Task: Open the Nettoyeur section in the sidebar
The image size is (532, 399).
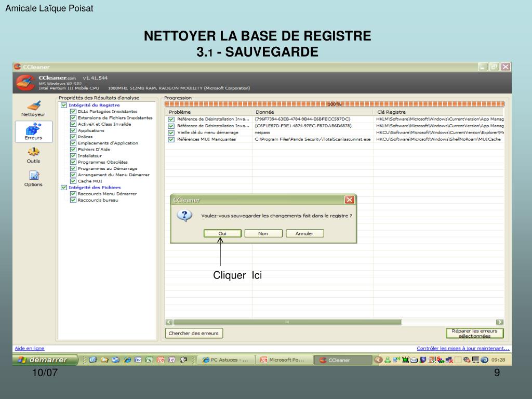Action: 33,109
